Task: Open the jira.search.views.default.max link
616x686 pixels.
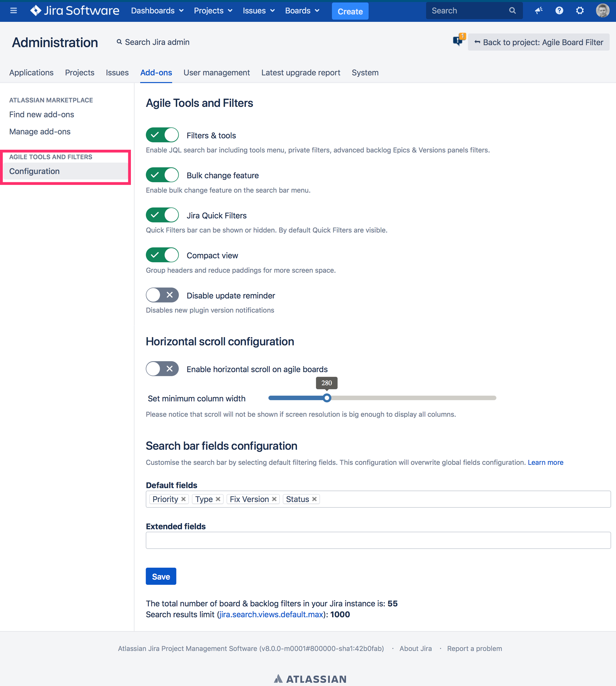Action: [271, 614]
